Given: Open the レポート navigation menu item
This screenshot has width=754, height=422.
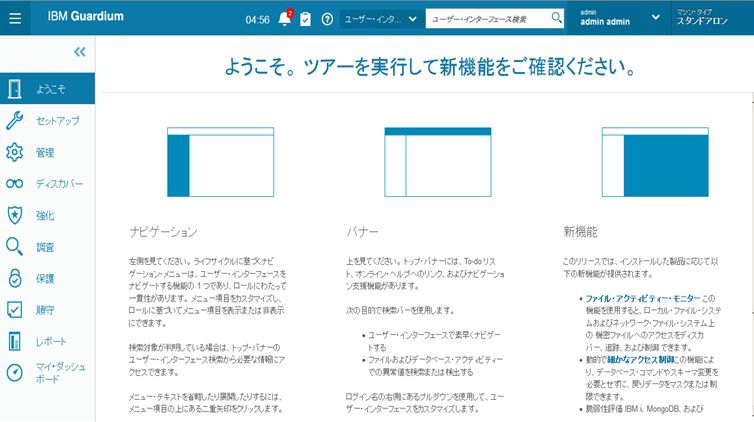Looking at the screenshot, I should [x=50, y=341].
